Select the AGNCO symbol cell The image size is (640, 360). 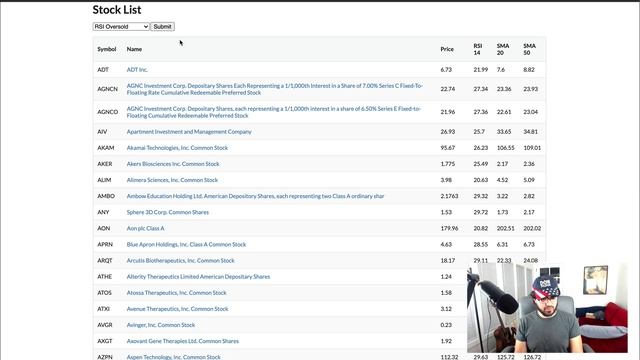(107, 112)
